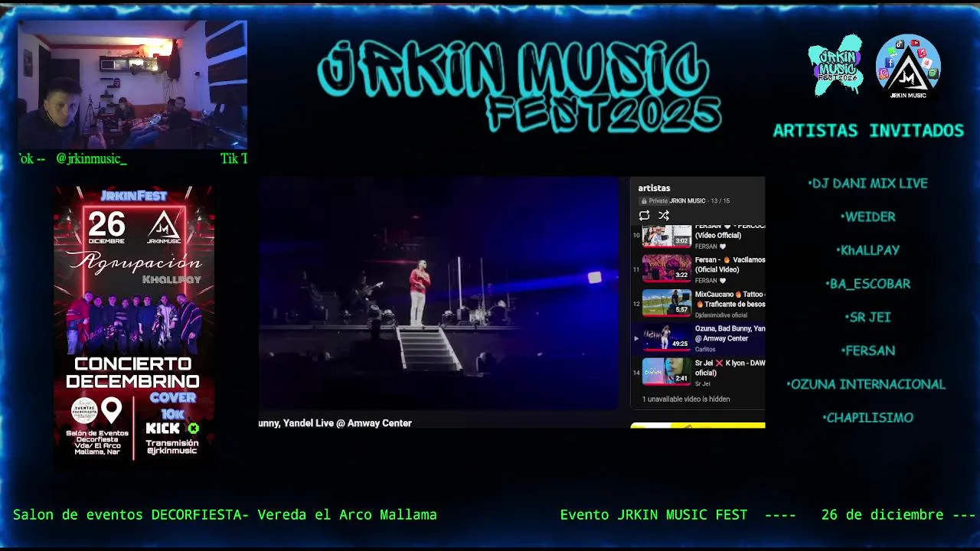The width and height of the screenshot is (980, 551).
Task: Click the 'artistas' playlist heading
Action: [x=654, y=188]
